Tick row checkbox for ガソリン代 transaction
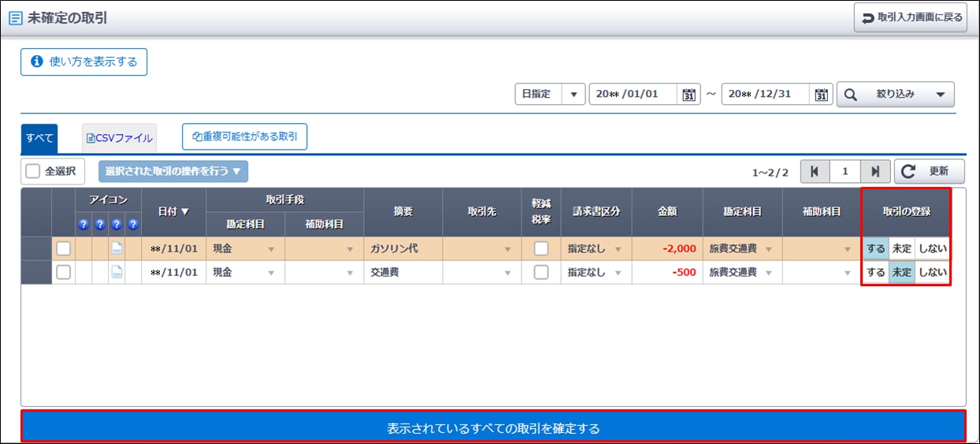This screenshot has height=444, width=980. (63, 249)
